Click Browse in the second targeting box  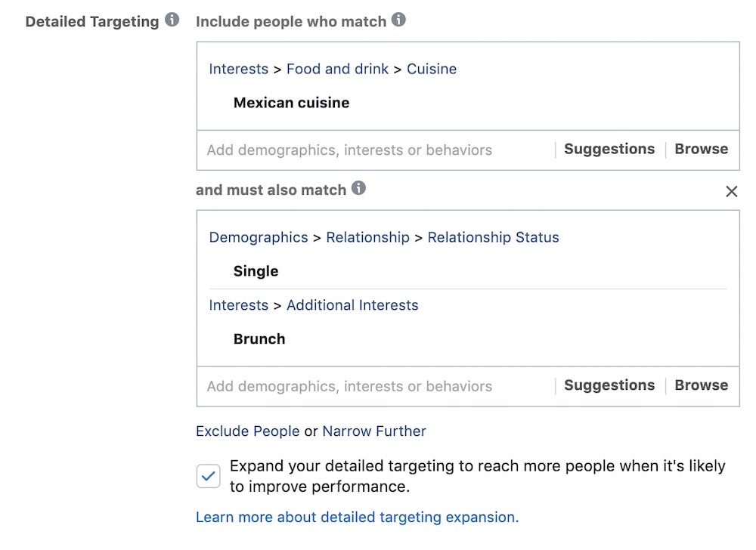click(x=701, y=385)
